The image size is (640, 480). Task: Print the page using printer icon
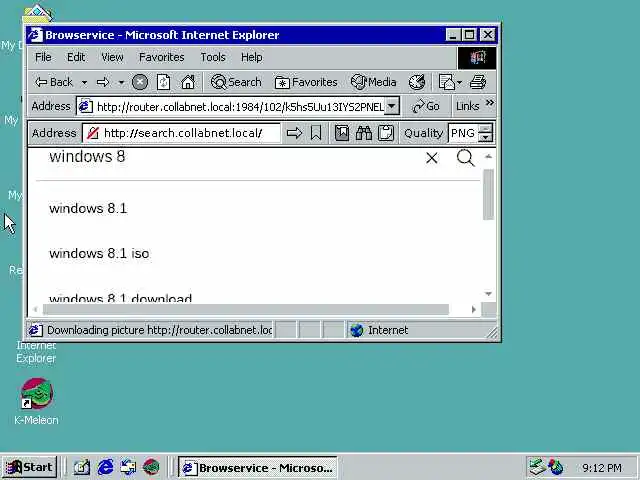(x=478, y=82)
